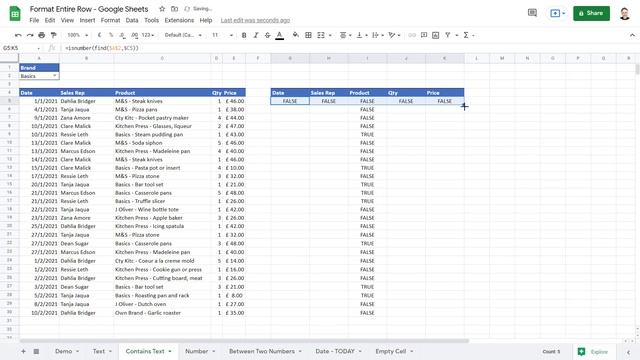Show the side panel with the bottom-right chevron
Viewport: 640px width, 360px height.
[x=629, y=352]
